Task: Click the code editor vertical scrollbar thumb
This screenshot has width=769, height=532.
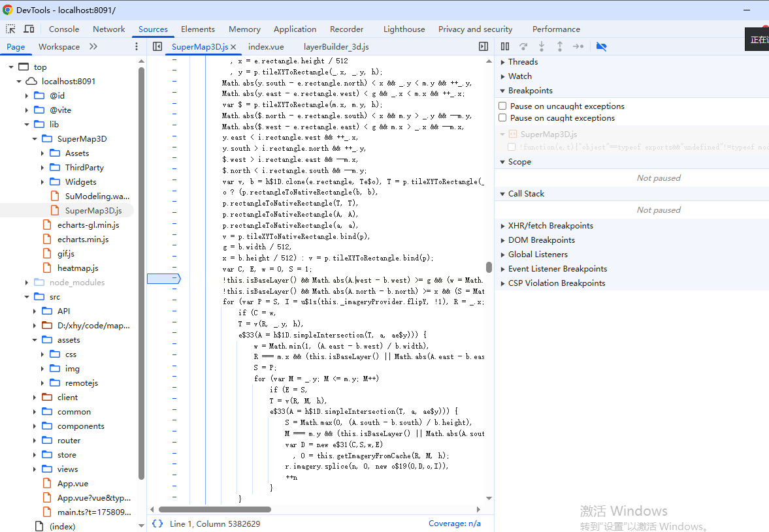Action: 489,267
